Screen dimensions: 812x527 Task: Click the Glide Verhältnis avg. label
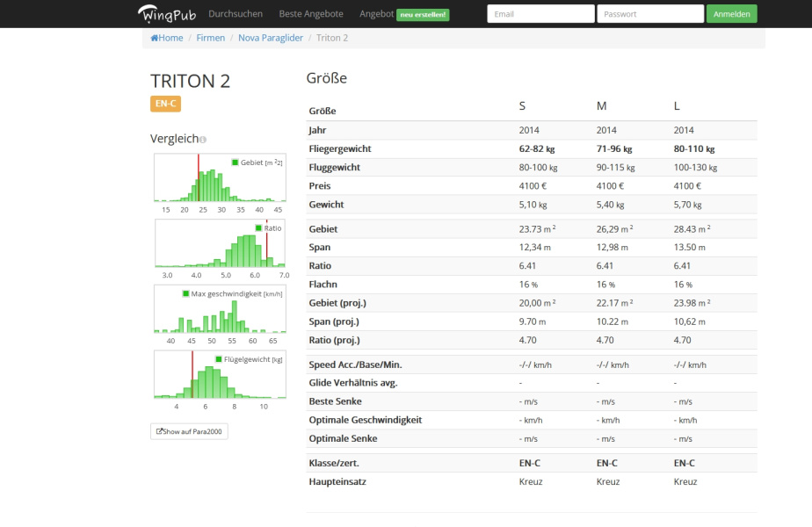tap(353, 383)
